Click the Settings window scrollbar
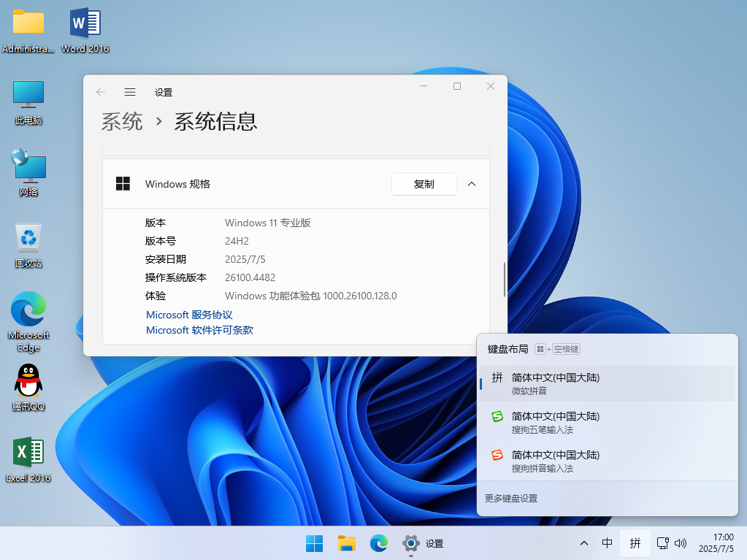 click(x=504, y=280)
